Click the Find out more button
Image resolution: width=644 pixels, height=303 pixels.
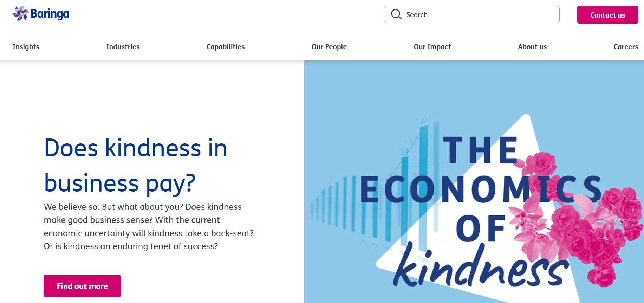point(82,286)
